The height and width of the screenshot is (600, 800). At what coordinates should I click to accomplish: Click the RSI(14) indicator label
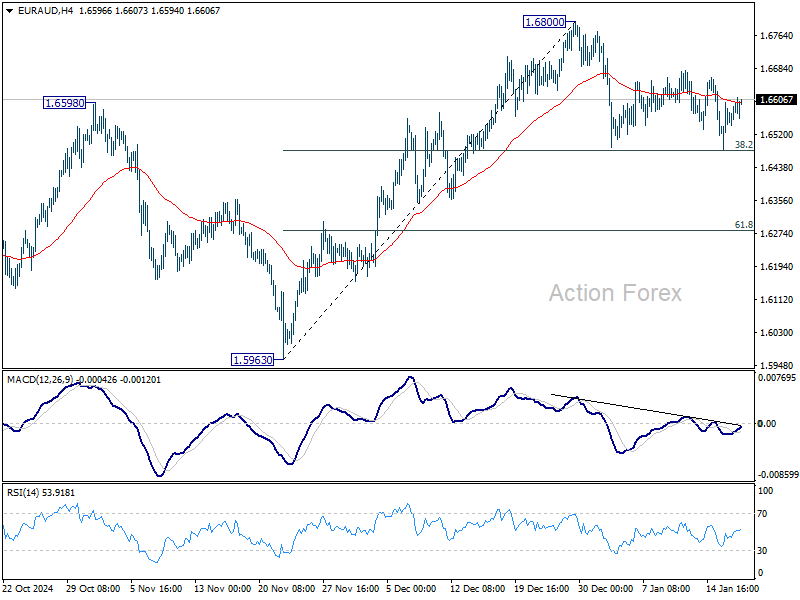click(x=21, y=492)
